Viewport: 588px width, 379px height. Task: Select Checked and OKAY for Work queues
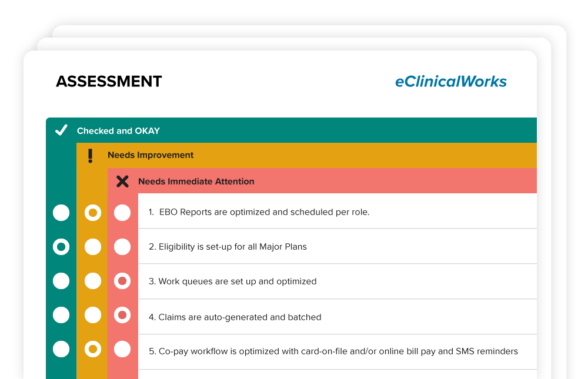[61, 281]
